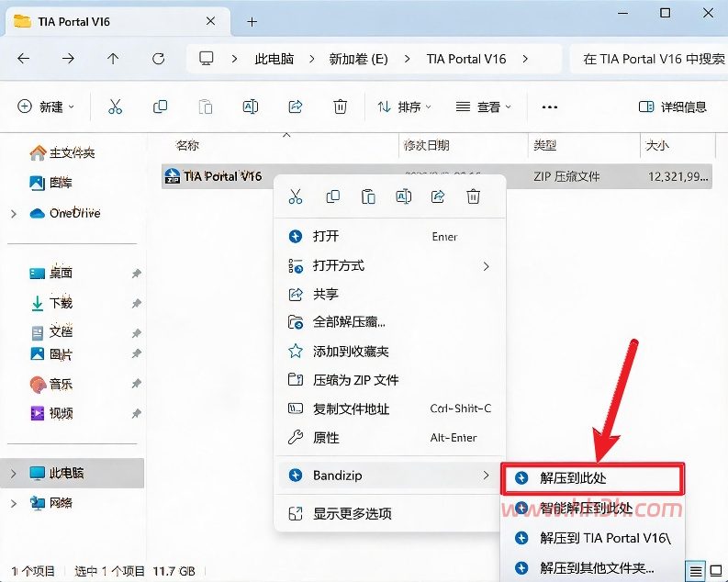The image size is (728, 582).
Task: Expand the OneDrive tree node
Action: click(x=14, y=214)
